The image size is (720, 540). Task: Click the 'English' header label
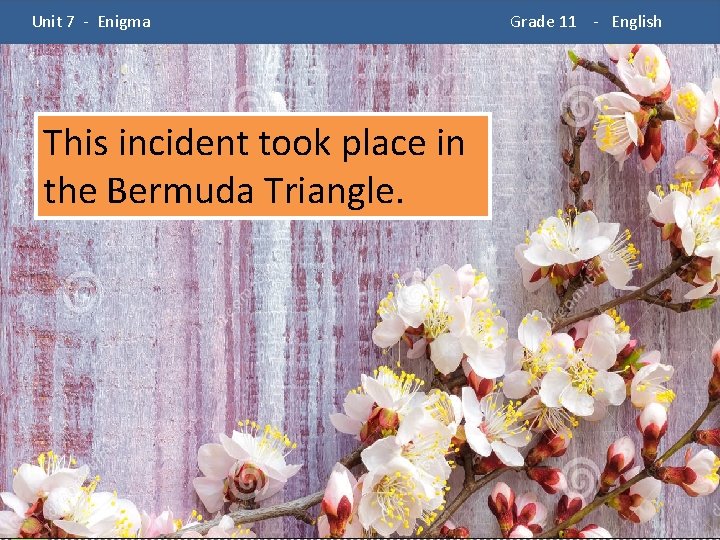click(637, 22)
